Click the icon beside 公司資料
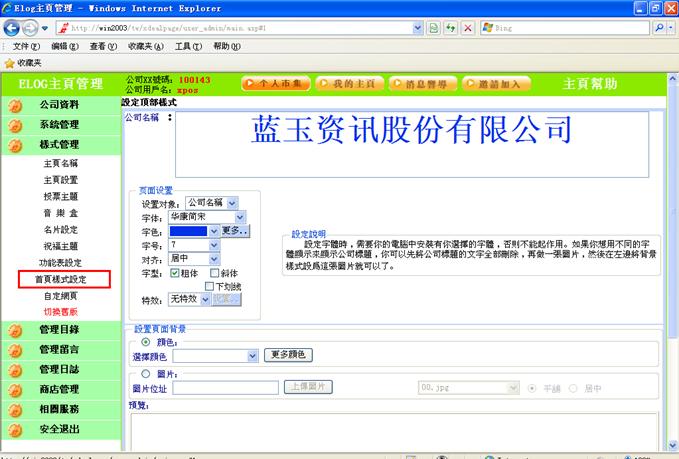Viewport: 679px width, 459px height. pyautogui.click(x=15, y=105)
